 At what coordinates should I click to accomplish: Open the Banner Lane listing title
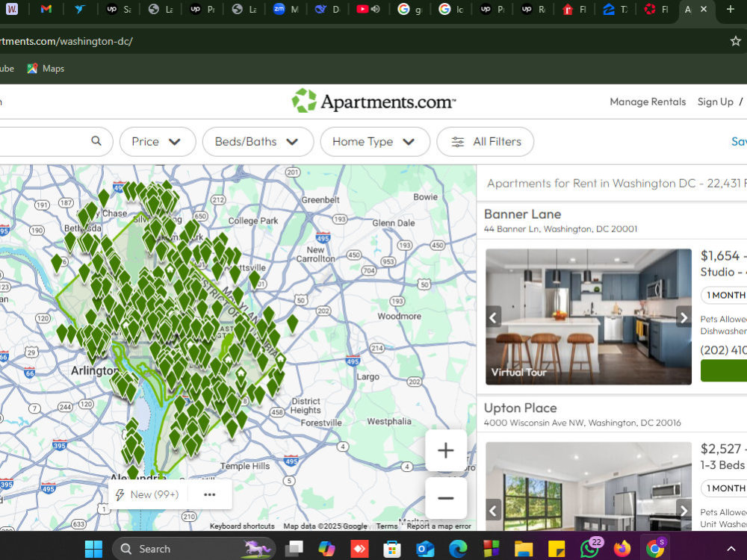pyautogui.click(x=523, y=214)
